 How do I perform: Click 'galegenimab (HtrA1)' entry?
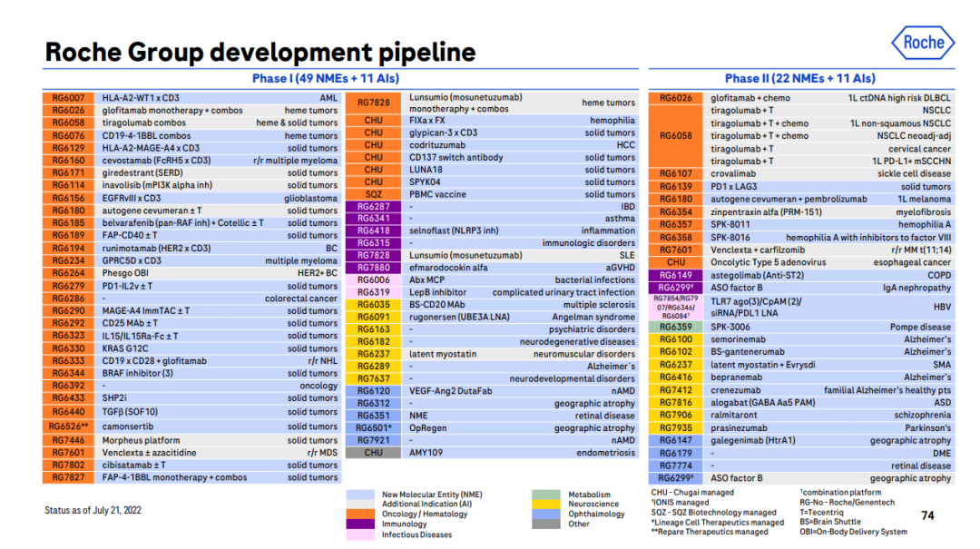[x=753, y=440]
